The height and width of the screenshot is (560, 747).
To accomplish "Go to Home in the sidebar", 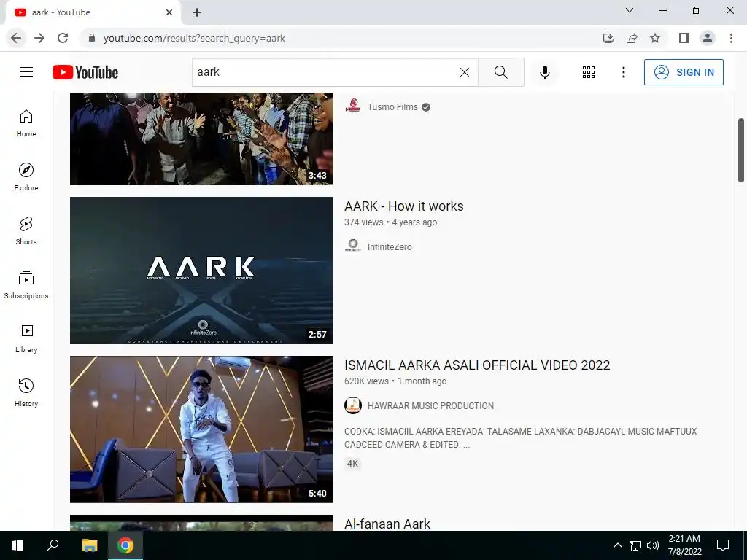I will [x=26, y=123].
